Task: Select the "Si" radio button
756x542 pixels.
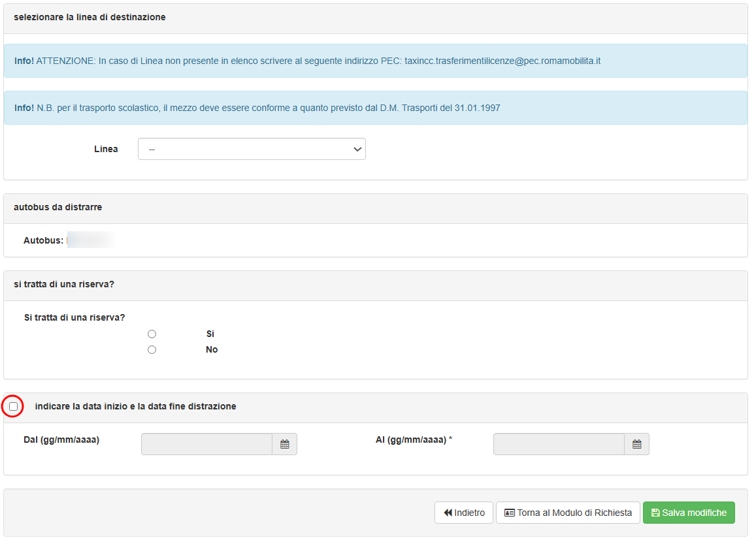Action: (152, 334)
